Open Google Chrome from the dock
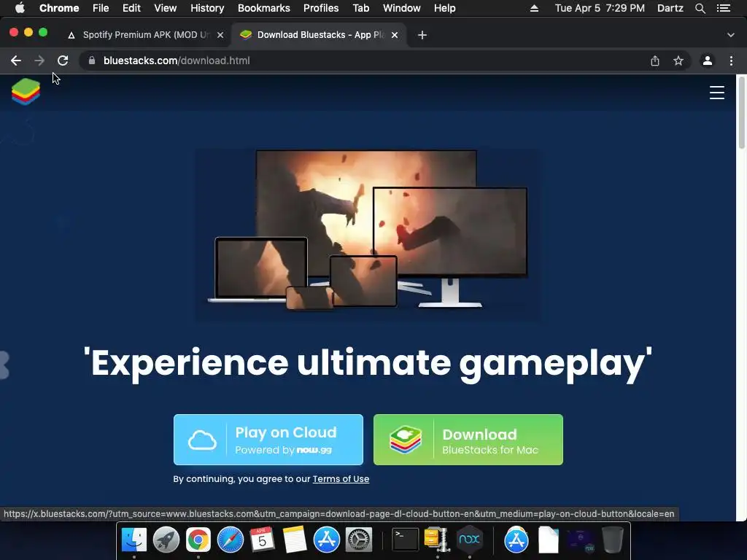This screenshot has width=747, height=560. click(198, 540)
